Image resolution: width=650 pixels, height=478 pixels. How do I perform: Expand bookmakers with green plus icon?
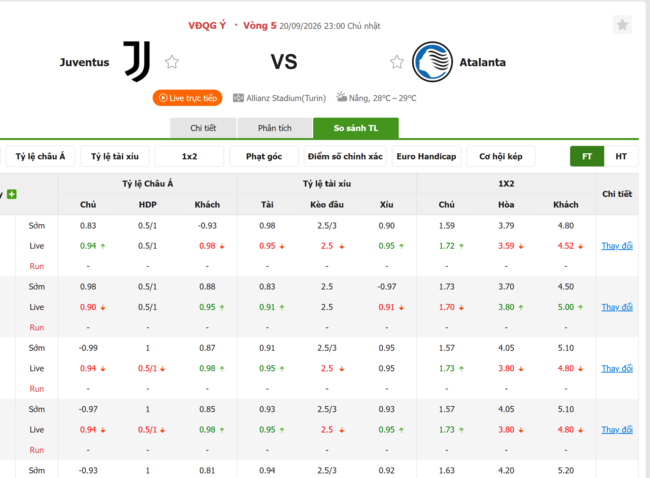(12, 194)
